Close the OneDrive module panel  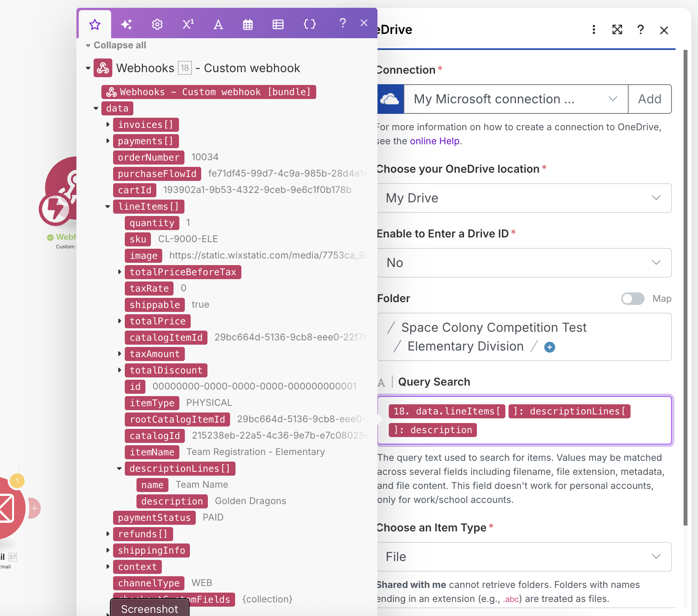(664, 30)
